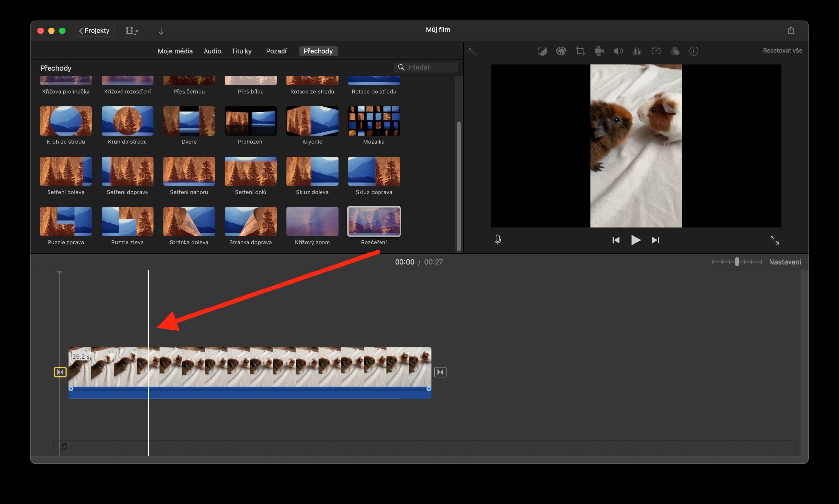Switch to the Titulky tab

[241, 51]
